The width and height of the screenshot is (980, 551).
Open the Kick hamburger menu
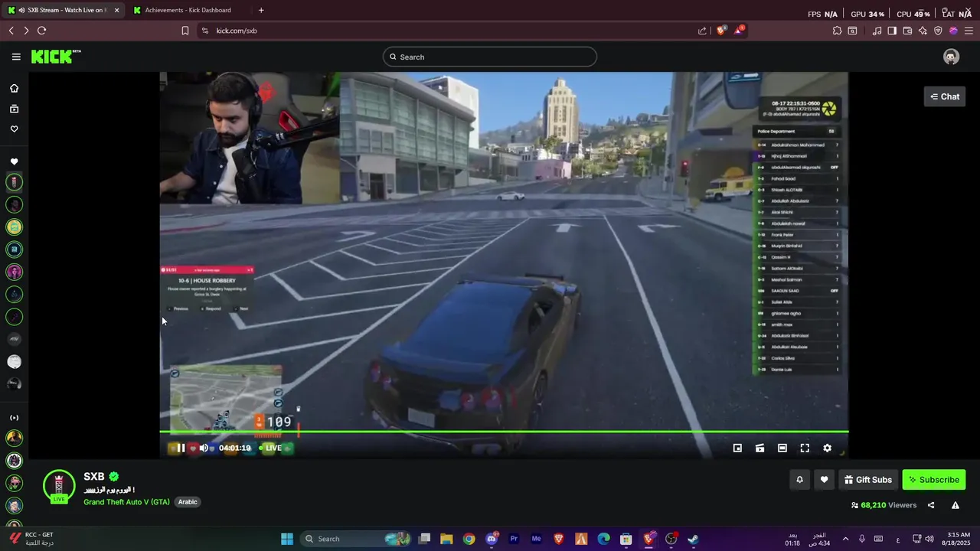pyautogui.click(x=16, y=57)
